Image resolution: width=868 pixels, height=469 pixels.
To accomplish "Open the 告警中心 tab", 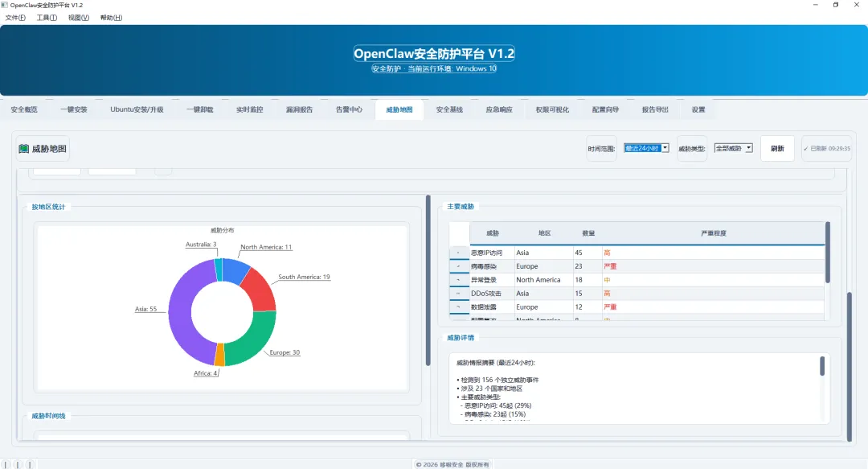I will tap(350, 109).
